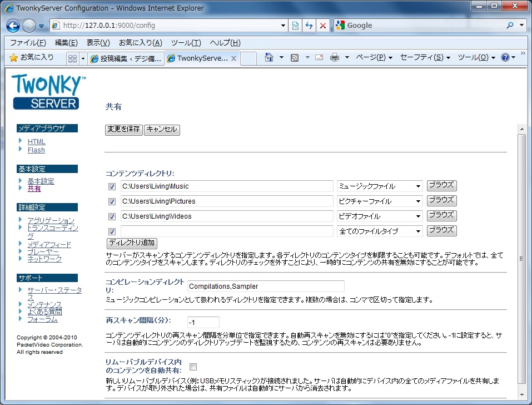Image resolution: width=532 pixels, height=405 pixels.
Task: Click the 変更を保存 button
Action: [124, 129]
